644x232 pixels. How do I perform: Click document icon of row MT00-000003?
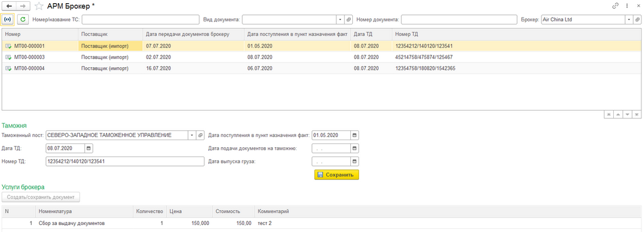(8, 57)
